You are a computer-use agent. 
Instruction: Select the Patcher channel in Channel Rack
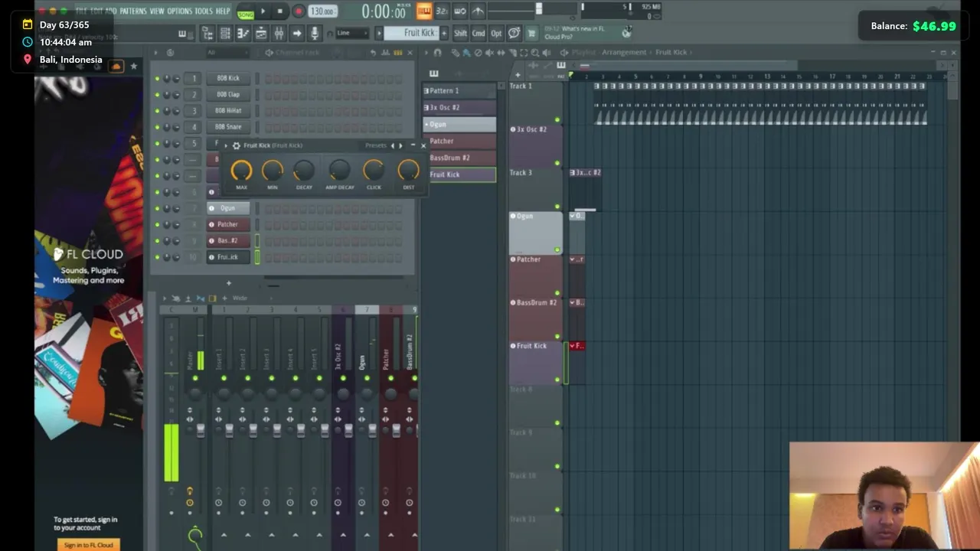coord(227,224)
